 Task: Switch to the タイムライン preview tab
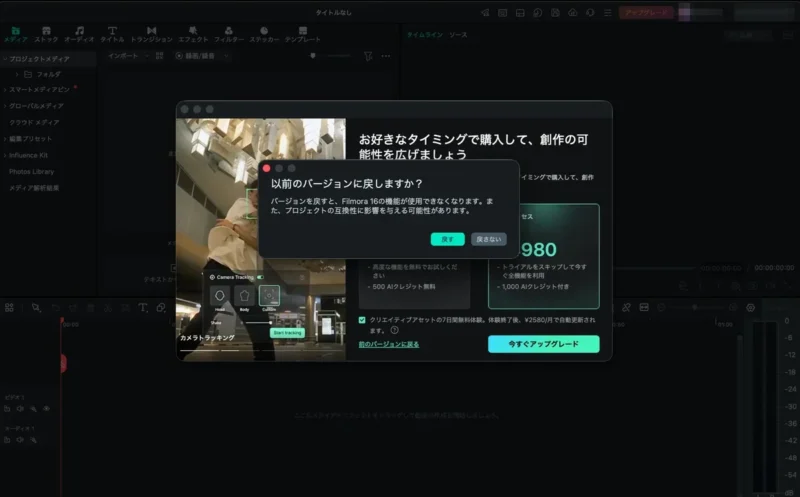[x=424, y=35]
